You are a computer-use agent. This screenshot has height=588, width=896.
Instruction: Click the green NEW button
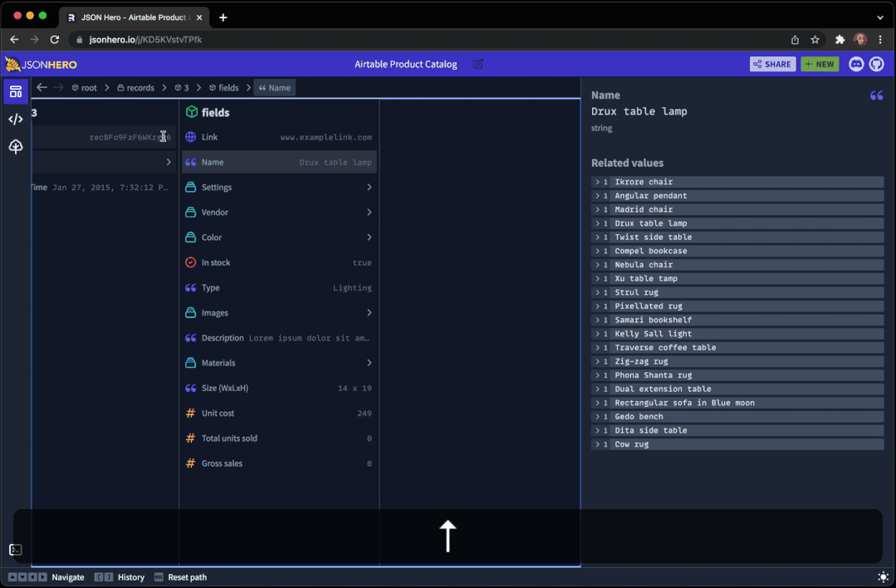[x=820, y=64]
